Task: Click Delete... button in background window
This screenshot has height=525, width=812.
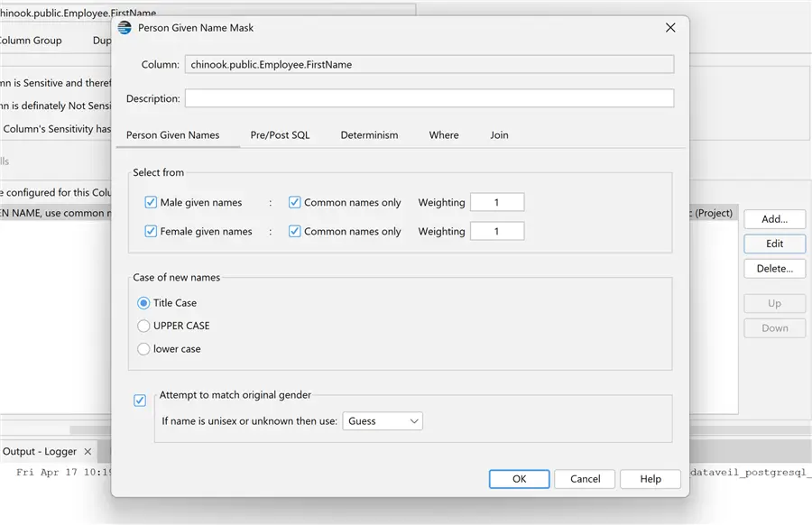Action: (x=775, y=269)
